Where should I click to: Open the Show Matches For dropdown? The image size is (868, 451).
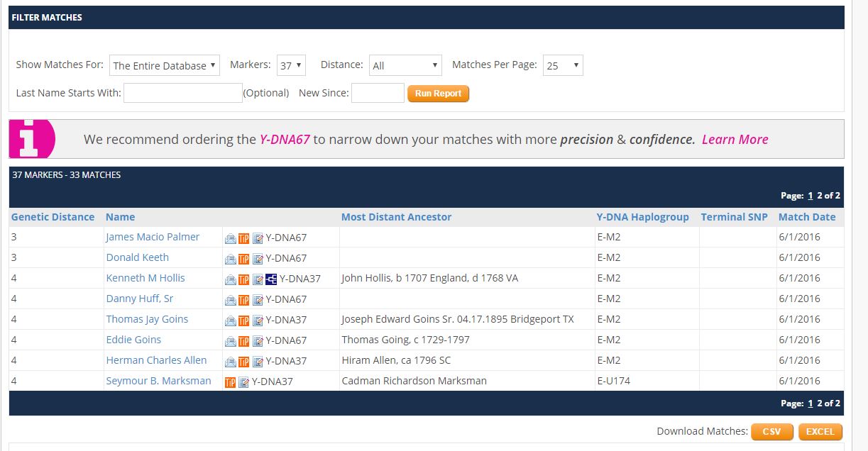click(x=165, y=65)
